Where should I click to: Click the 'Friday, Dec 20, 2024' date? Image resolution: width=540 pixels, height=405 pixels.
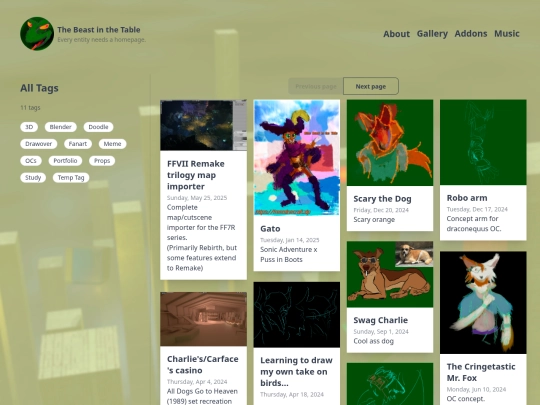(x=381, y=210)
